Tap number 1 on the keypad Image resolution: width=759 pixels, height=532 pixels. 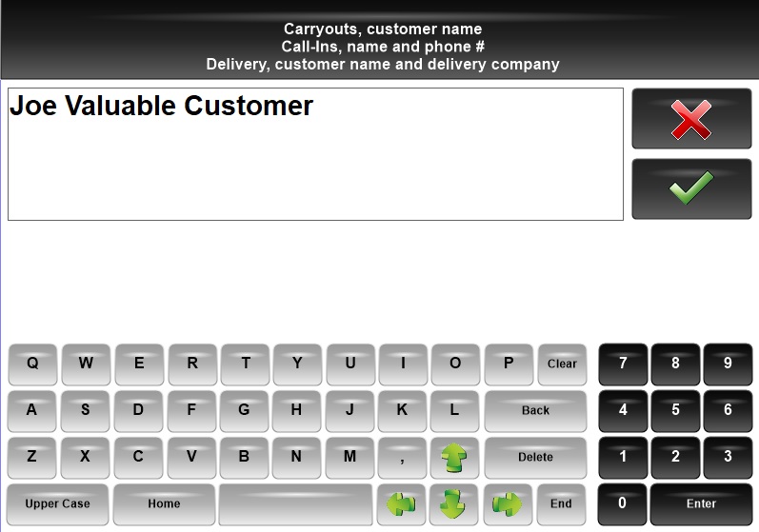623,458
